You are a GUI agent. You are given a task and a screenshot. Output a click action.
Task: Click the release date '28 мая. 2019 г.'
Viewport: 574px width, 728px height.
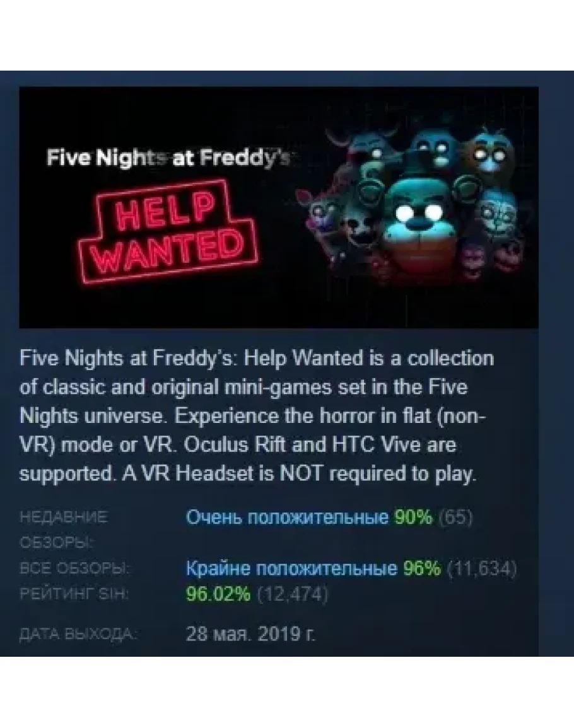click(250, 633)
